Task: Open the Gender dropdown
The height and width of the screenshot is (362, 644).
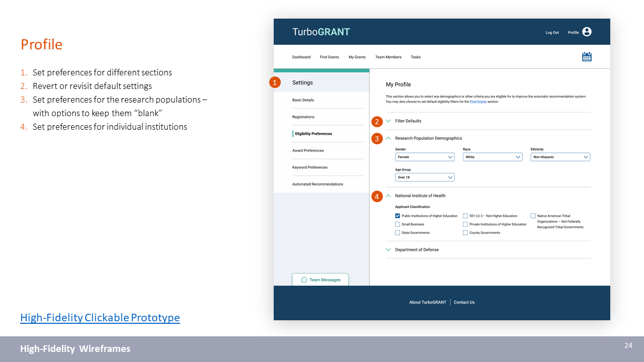Action: coord(425,157)
